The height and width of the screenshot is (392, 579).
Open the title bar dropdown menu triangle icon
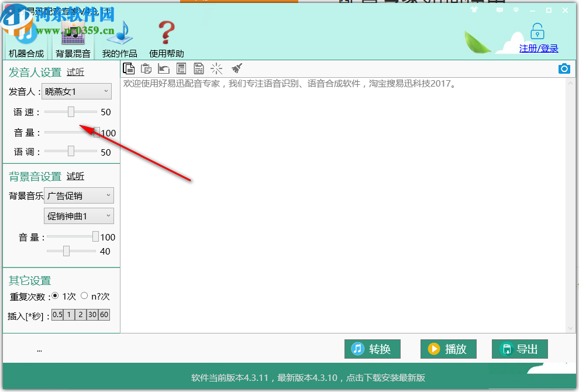pyautogui.click(x=516, y=10)
